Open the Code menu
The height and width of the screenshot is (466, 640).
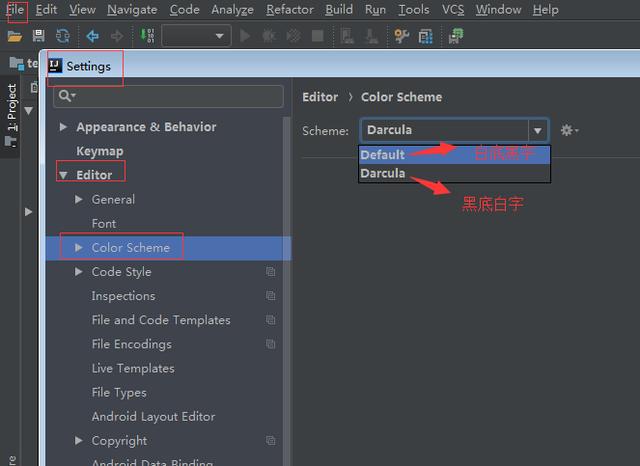tap(184, 10)
